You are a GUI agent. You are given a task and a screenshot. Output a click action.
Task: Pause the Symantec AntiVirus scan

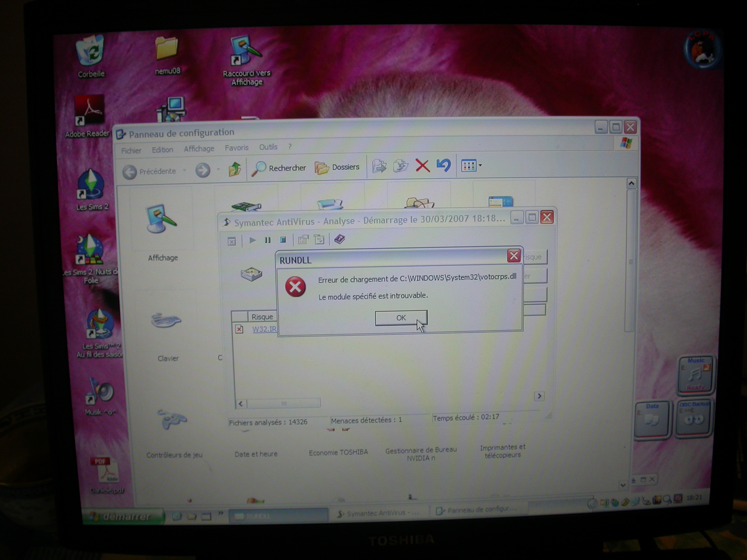(x=267, y=240)
